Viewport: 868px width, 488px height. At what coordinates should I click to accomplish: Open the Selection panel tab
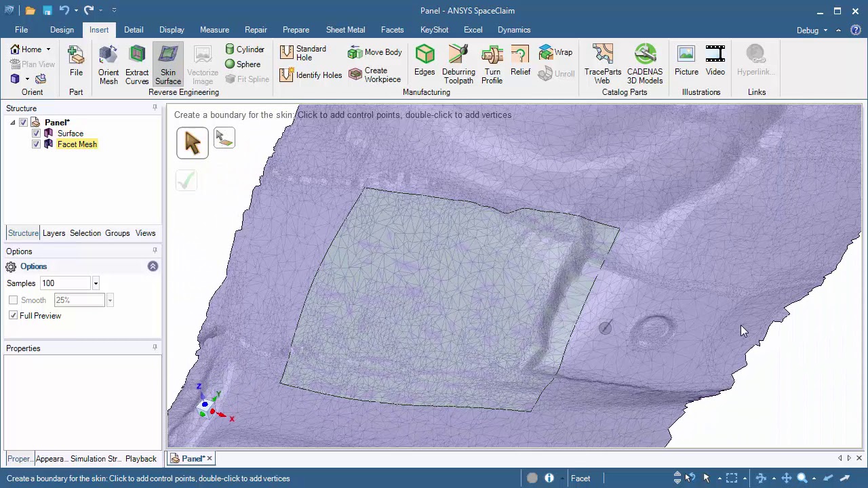(x=85, y=233)
